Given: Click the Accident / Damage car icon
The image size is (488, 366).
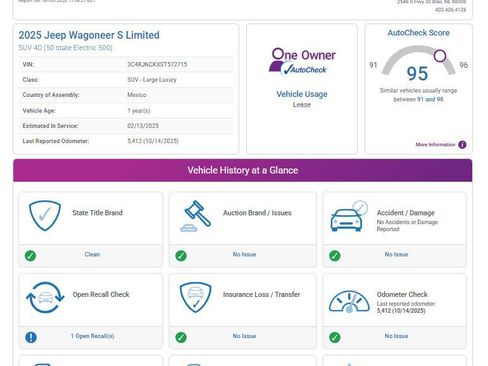Looking at the screenshot, I should coord(349,216).
